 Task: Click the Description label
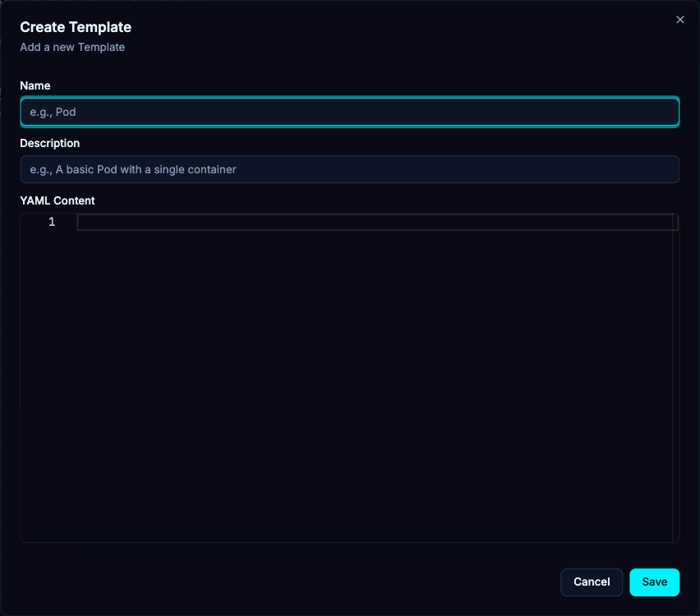click(50, 143)
